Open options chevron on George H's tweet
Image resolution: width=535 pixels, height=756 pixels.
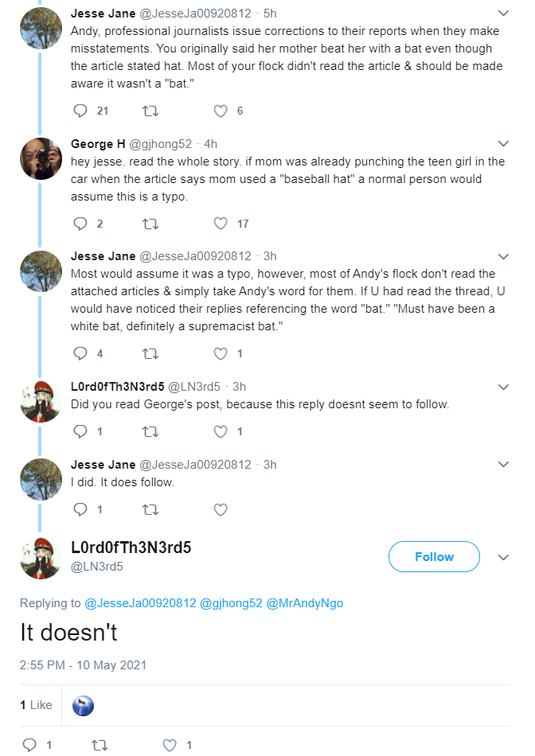tap(503, 144)
